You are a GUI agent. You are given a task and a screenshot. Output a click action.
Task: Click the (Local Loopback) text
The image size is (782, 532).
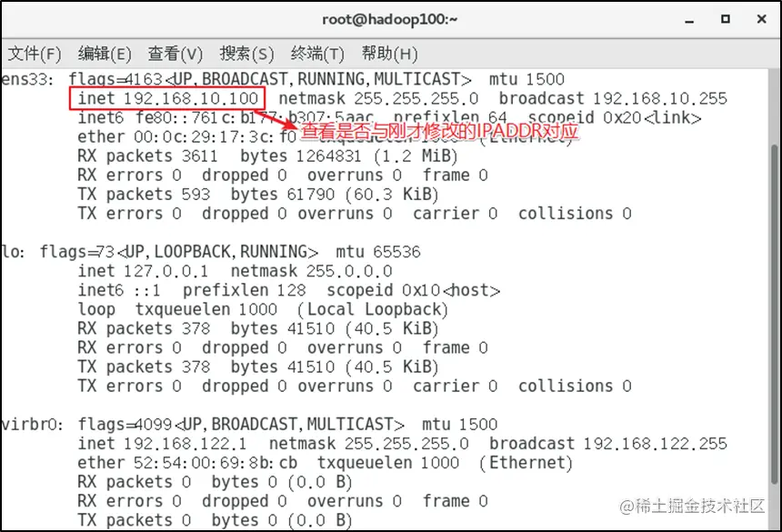click(372, 309)
